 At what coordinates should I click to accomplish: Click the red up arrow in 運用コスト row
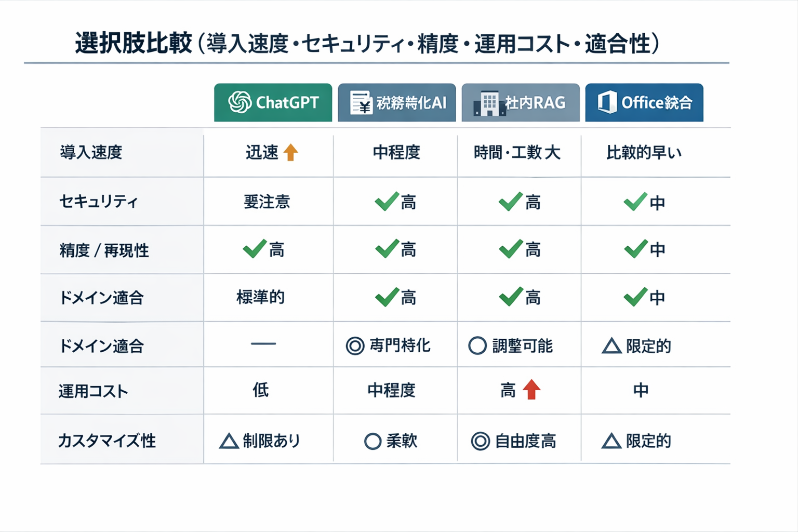click(531, 389)
